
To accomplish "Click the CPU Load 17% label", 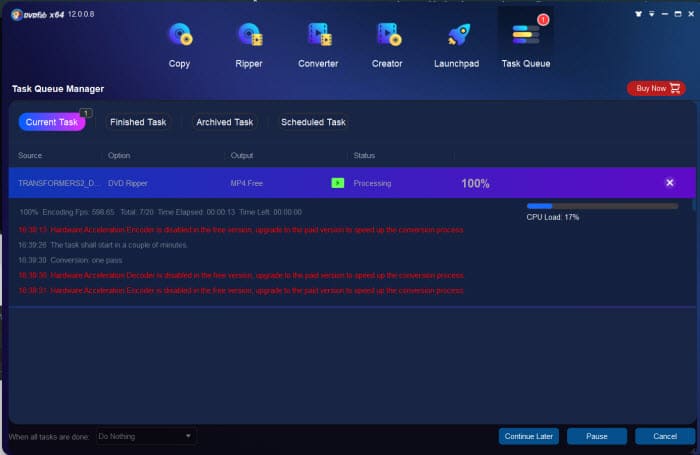I will pyautogui.click(x=553, y=217).
